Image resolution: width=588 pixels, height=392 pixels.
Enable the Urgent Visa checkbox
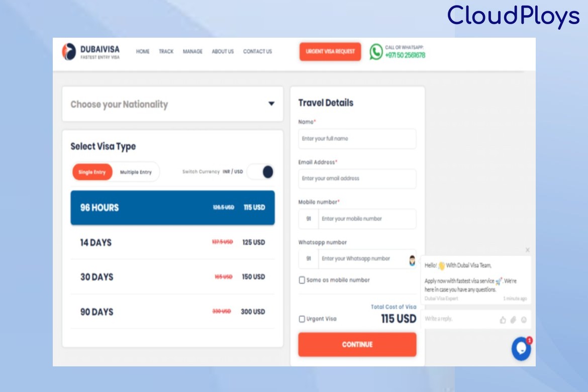coord(302,319)
